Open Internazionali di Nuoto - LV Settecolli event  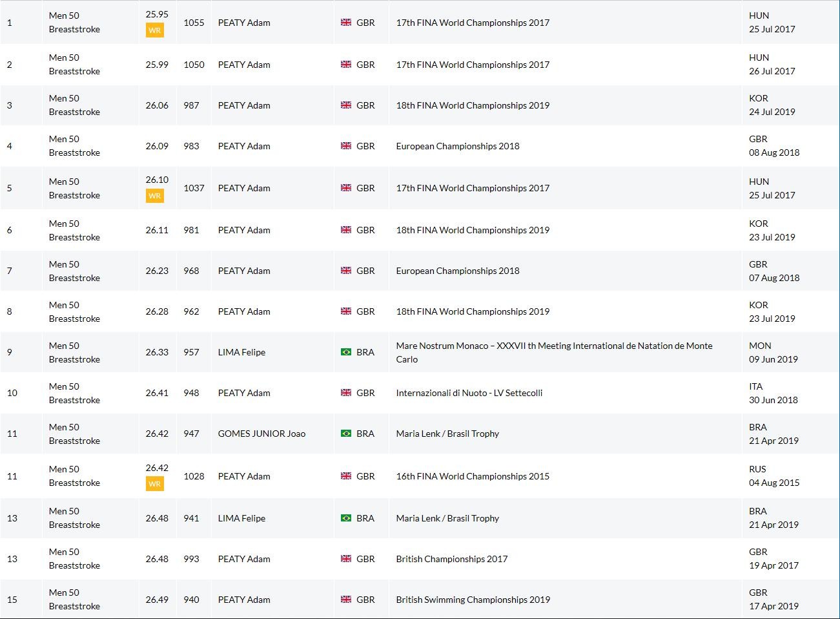coord(469,393)
